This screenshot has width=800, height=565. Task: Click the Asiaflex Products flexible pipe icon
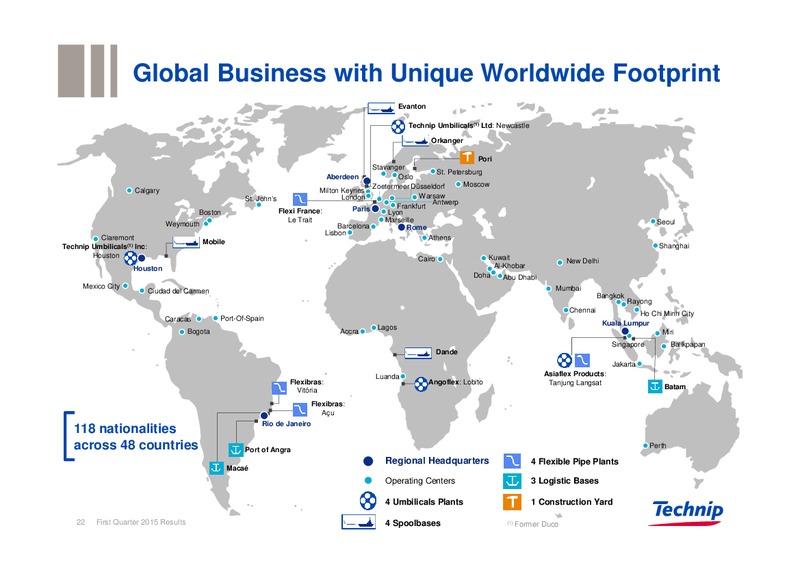coord(582,360)
